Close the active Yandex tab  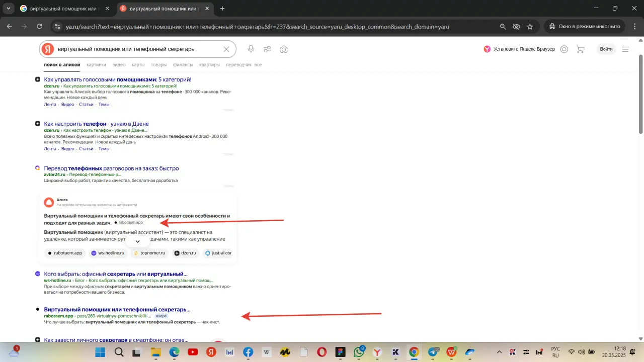207,9
